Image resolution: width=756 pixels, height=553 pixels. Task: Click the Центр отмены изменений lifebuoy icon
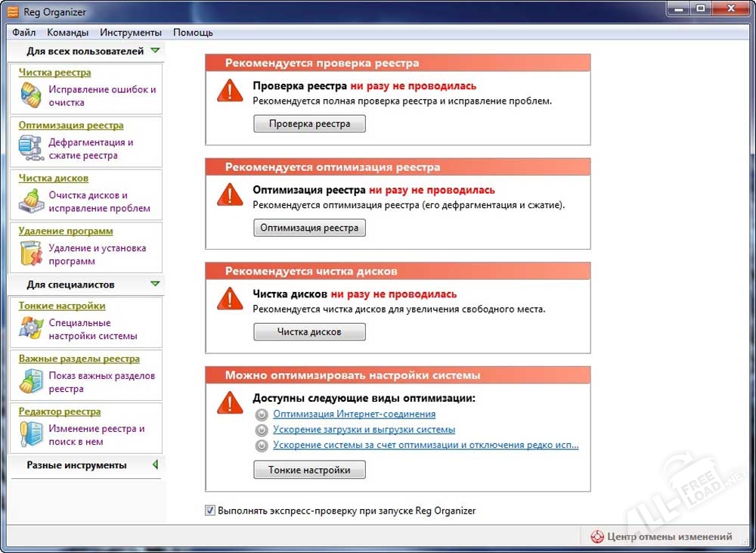(596, 537)
